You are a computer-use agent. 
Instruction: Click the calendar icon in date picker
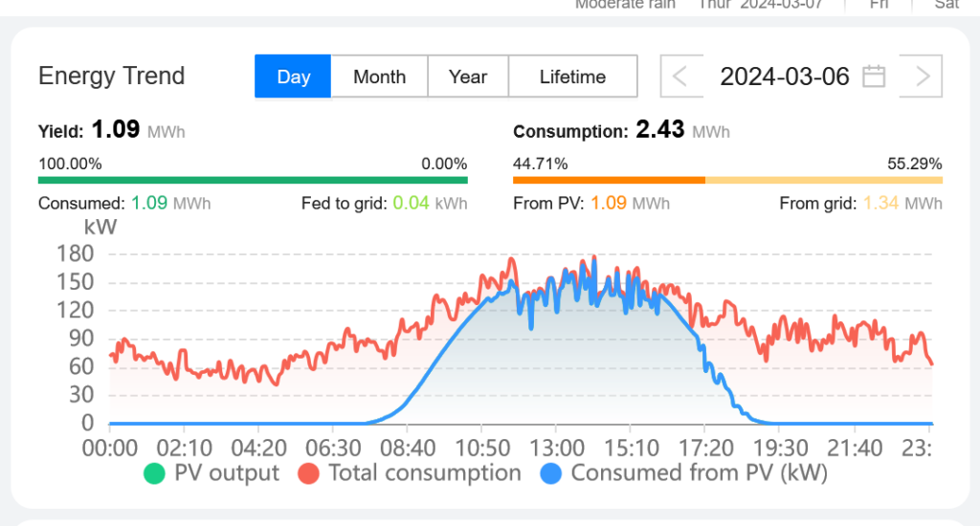(x=874, y=77)
